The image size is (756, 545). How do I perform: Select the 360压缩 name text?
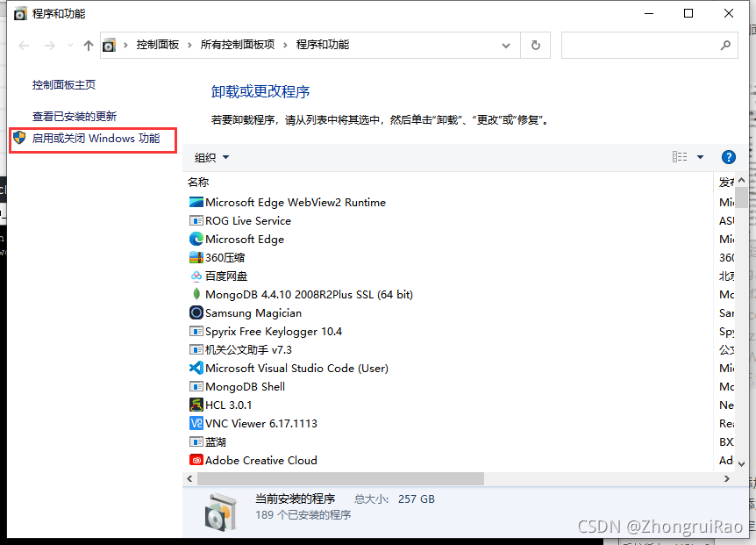225,257
